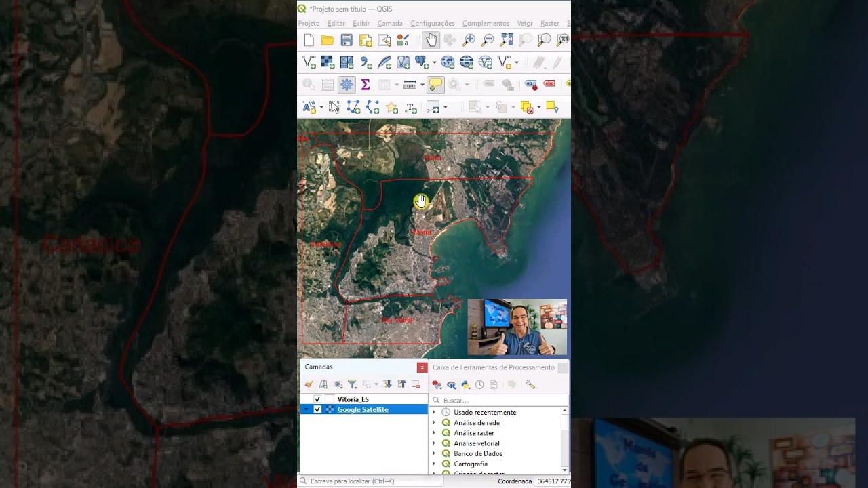Zoom to full extent
Image resolution: width=868 pixels, height=488 pixels.
pos(507,40)
